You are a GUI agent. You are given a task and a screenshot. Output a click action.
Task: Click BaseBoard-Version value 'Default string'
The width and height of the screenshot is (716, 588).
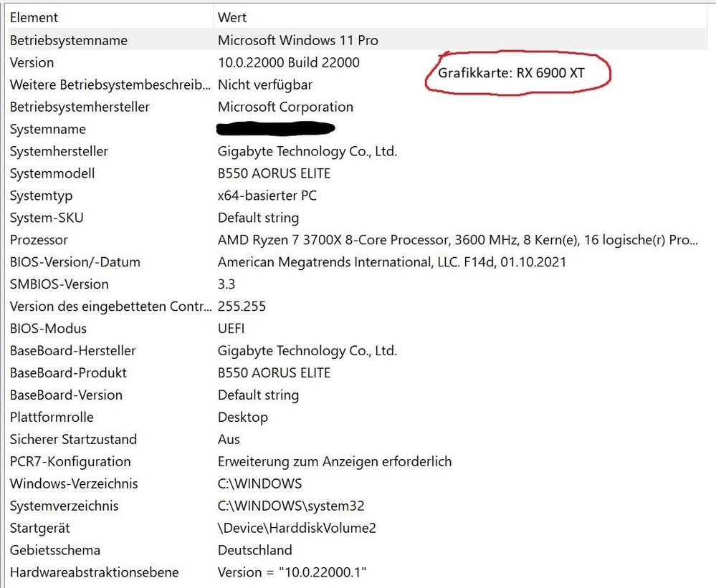click(x=259, y=395)
